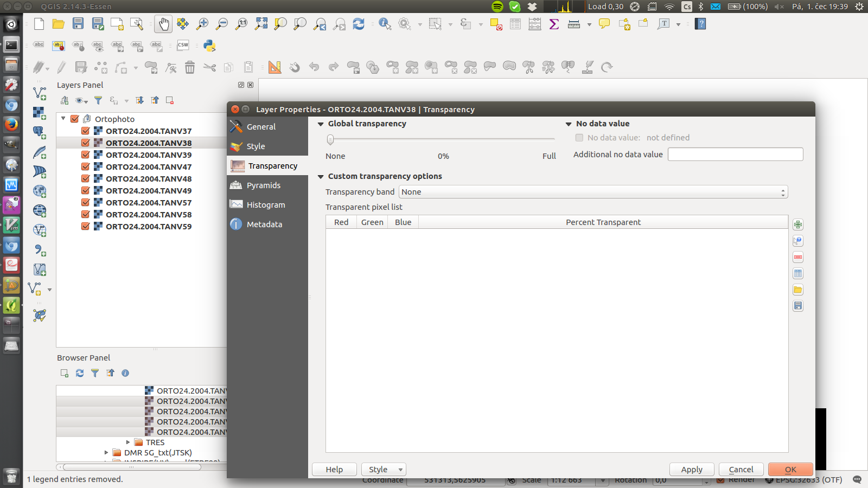Open Help contents question mark icon
Image resolution: width=868 pixels, height=488 pixels.
click(x=700, y=24)
